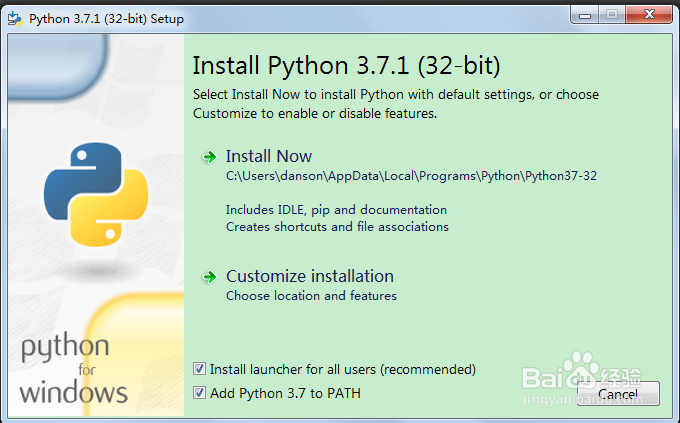Choose the Customize installation option

click(309, 276)
